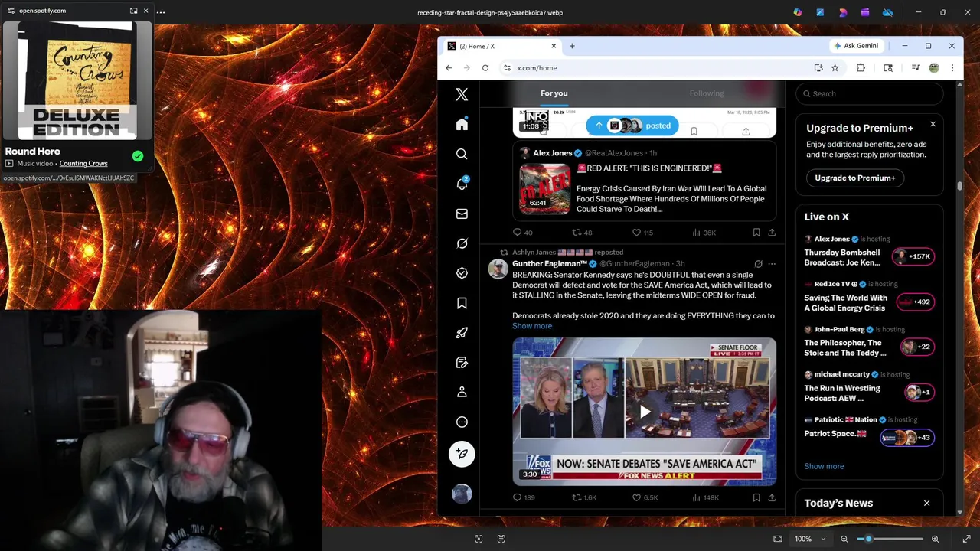This screenshot has width=980, height=551.
Task: Open the rocket icon in X sidebar
Action: click(x=462, y=333)
